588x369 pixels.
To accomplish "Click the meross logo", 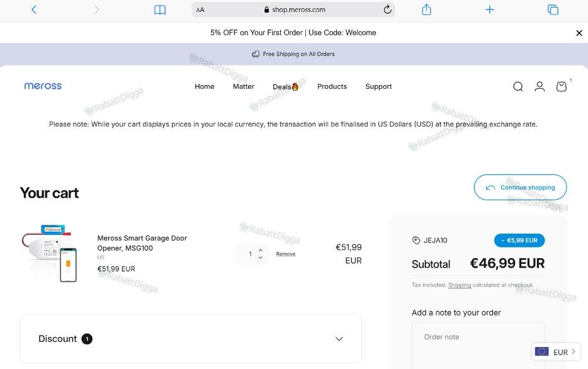I will (x=43, y=86).
